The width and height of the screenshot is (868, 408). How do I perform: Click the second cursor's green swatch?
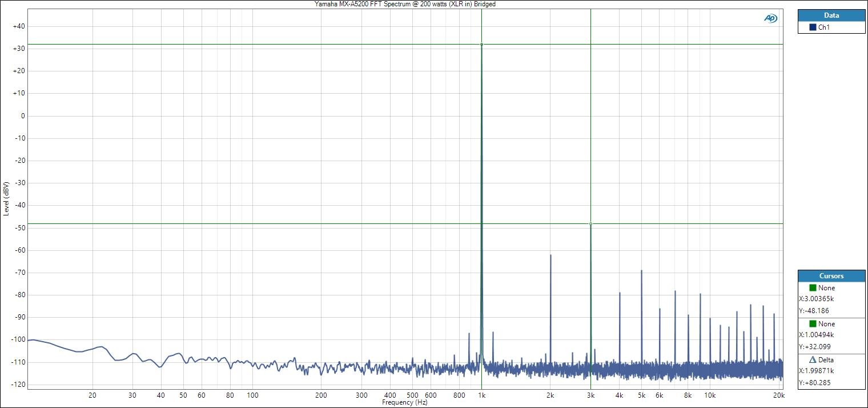coord(813,324)
